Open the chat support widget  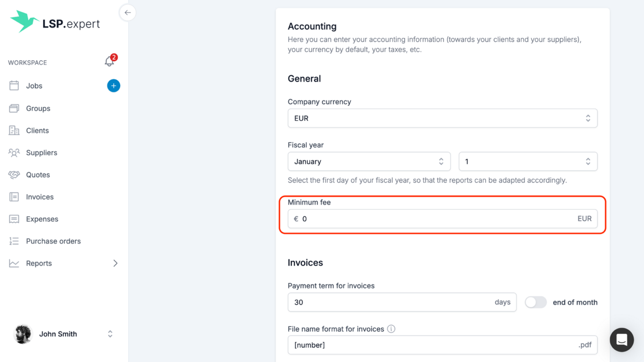pos(622,340)
